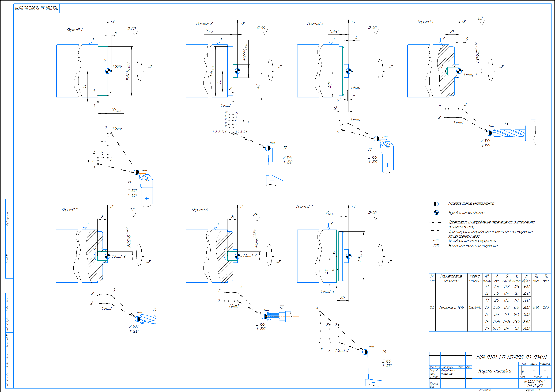Click the 'Некрасова' name in title block

coord(447,374)
